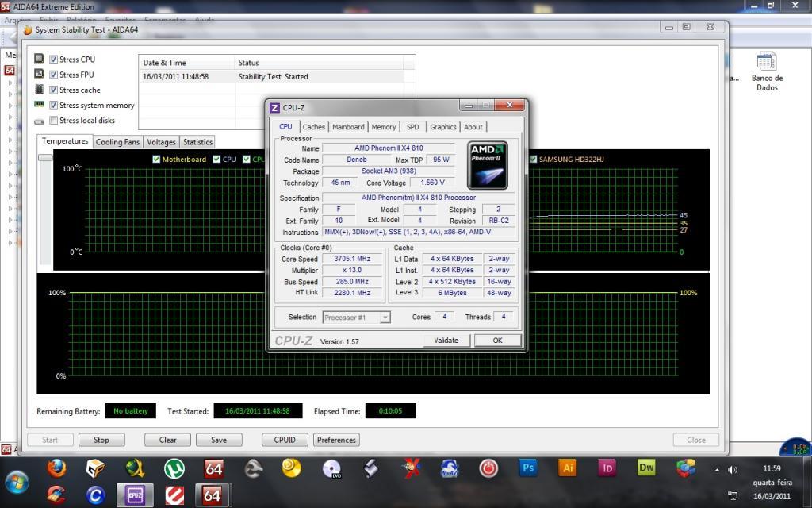Uncheck Stress FPU

(x=53, y=75)
